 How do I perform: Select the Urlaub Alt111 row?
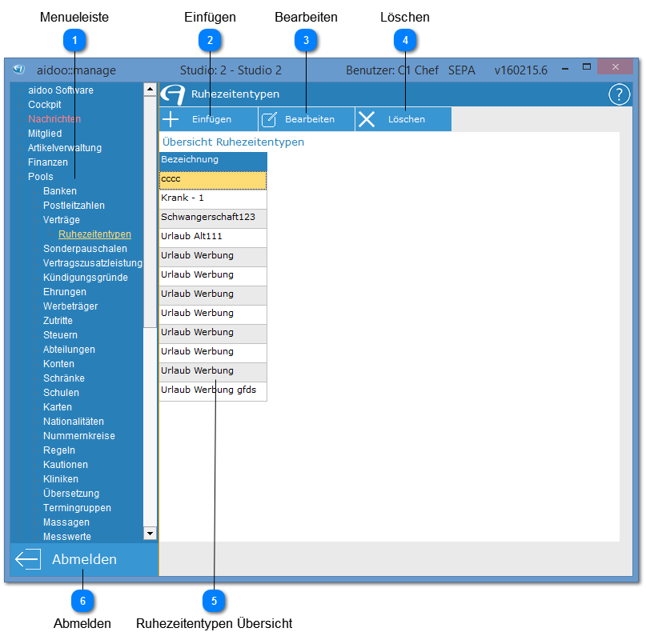click(x=213, y=238)
